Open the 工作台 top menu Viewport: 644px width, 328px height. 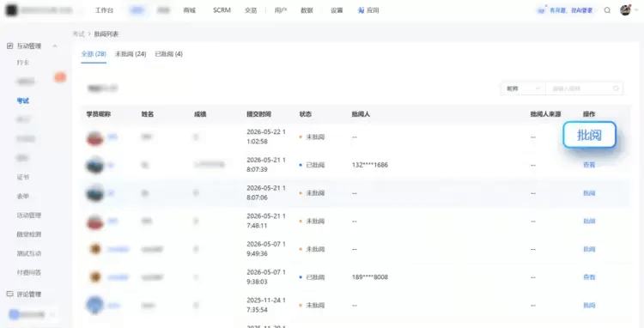coord(104,10)
